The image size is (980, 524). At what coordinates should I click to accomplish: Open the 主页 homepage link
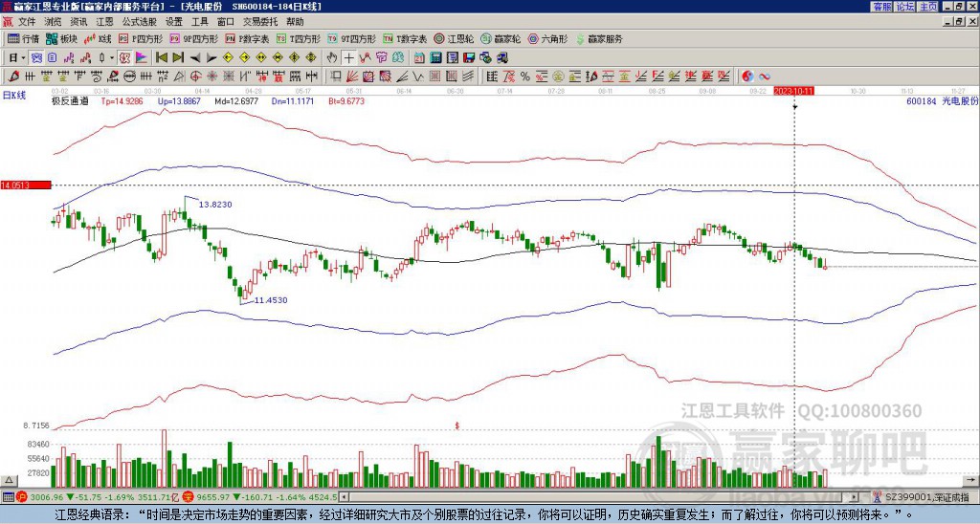pos(928,7)
